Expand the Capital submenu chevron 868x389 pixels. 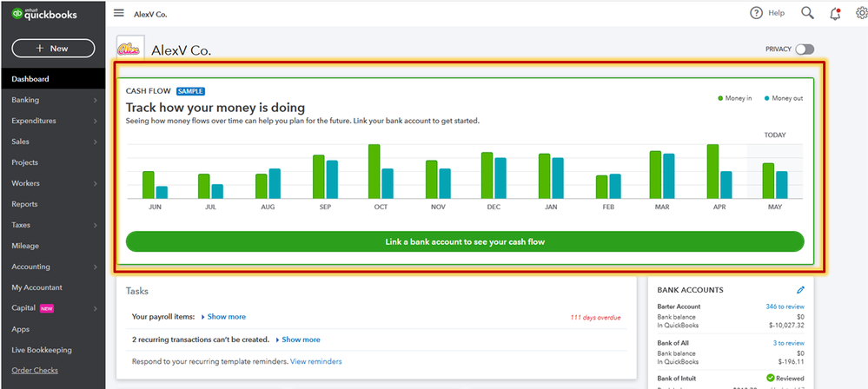(96, 308)
